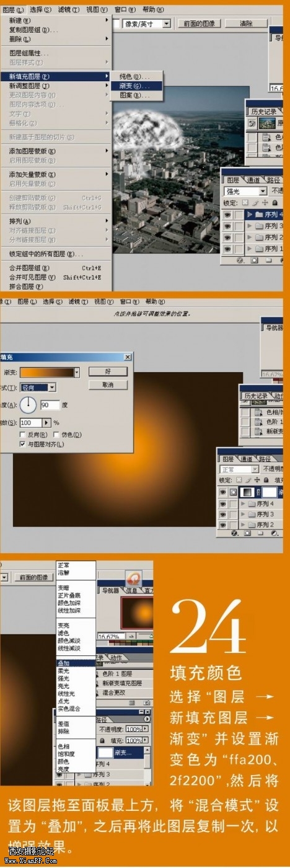Viewport: 290px width, 868px height.
Task: Switch to the 信息 tab
Action: point(133,591)
